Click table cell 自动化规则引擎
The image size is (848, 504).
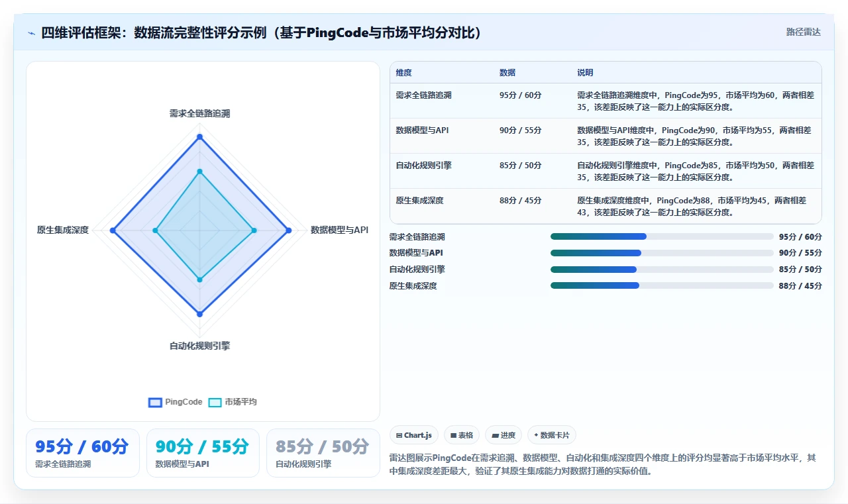(423, 166)
